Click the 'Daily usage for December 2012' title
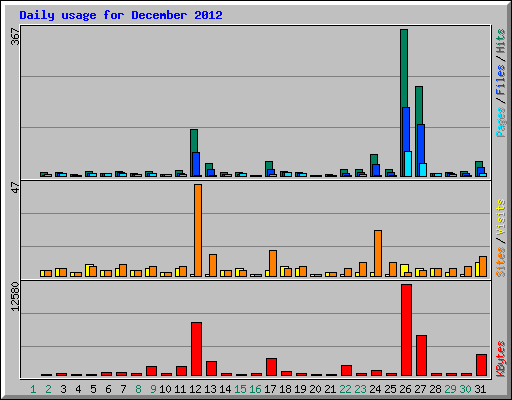The height and width of the screenshot is (400, 512). click(121, 15)
